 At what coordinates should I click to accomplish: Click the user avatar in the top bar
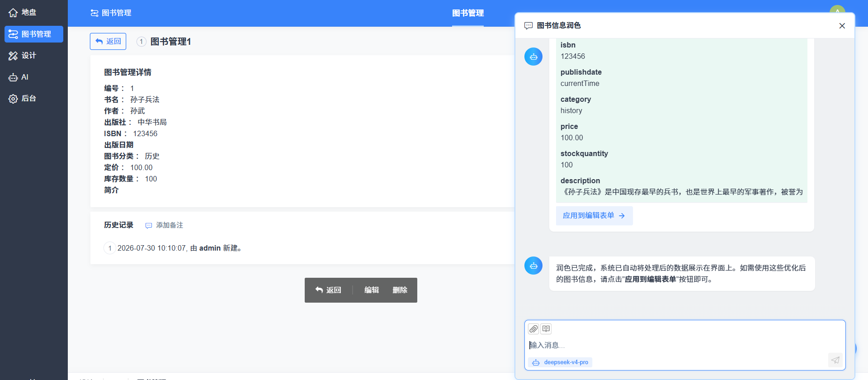coord(837,9)
